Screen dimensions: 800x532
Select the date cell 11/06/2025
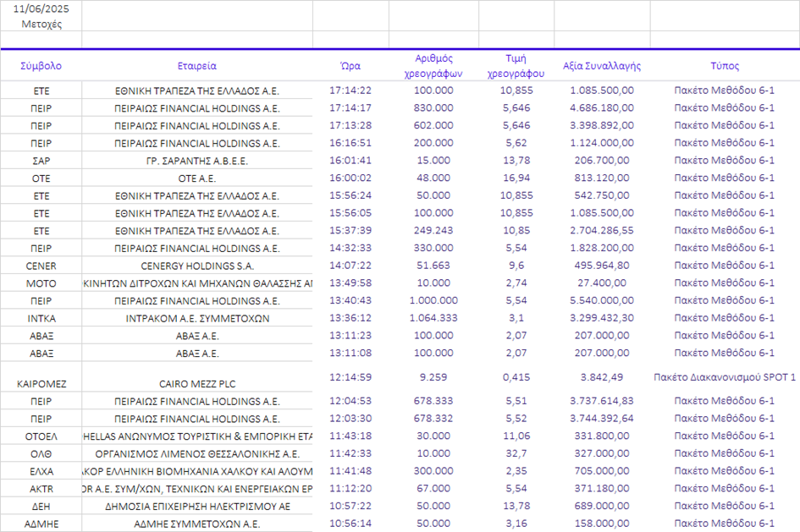click(x=41, y=8)
